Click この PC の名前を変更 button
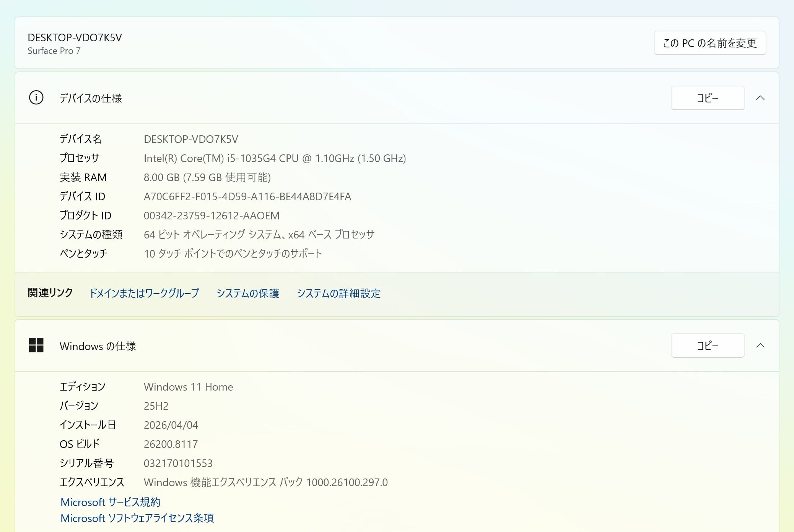The height and width of the screenshot is (532, 794). (709, 43)
